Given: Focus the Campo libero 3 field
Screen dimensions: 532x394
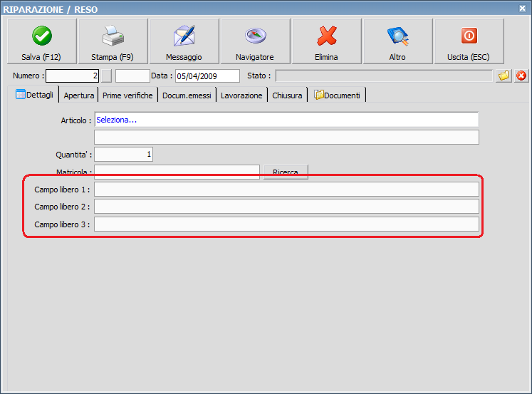Looking at the screenshot, I should coord(287,224).
